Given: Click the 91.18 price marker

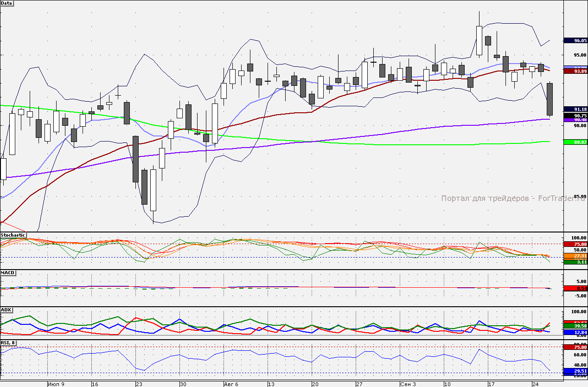Looking at the screenshot, I should [575, 109].
